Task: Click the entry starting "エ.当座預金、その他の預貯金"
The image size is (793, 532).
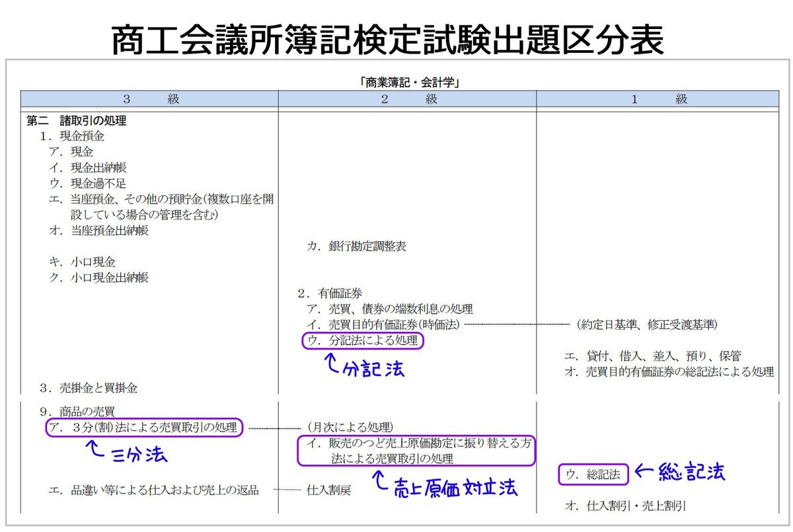Action: [161, 206]
